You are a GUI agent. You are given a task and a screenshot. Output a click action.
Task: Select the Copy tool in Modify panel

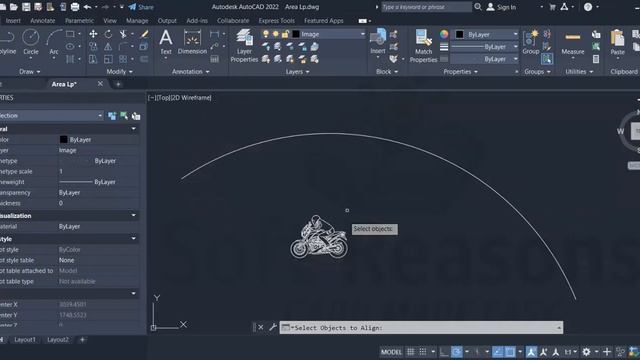pyautogui.click(x=93, y=47)
